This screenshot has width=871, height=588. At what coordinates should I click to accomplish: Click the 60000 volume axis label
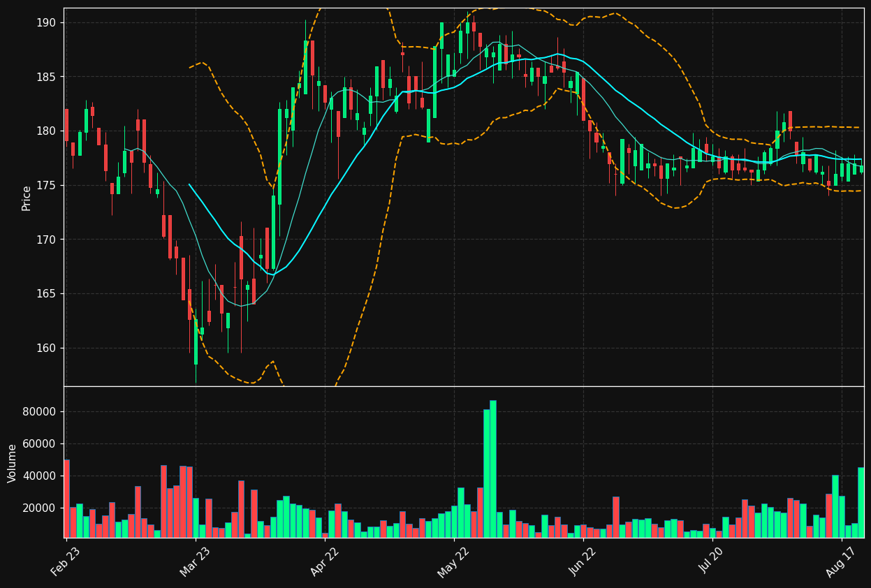click(39, 444)
